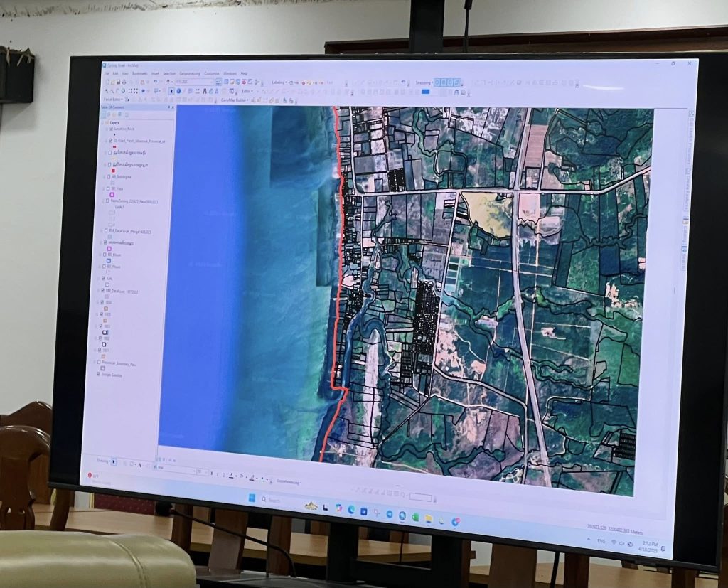Image resolution: width=728 pixels, height=588 pixels.
Task: Open the Parcel Editor dropdown
Action: click(113, 100)
